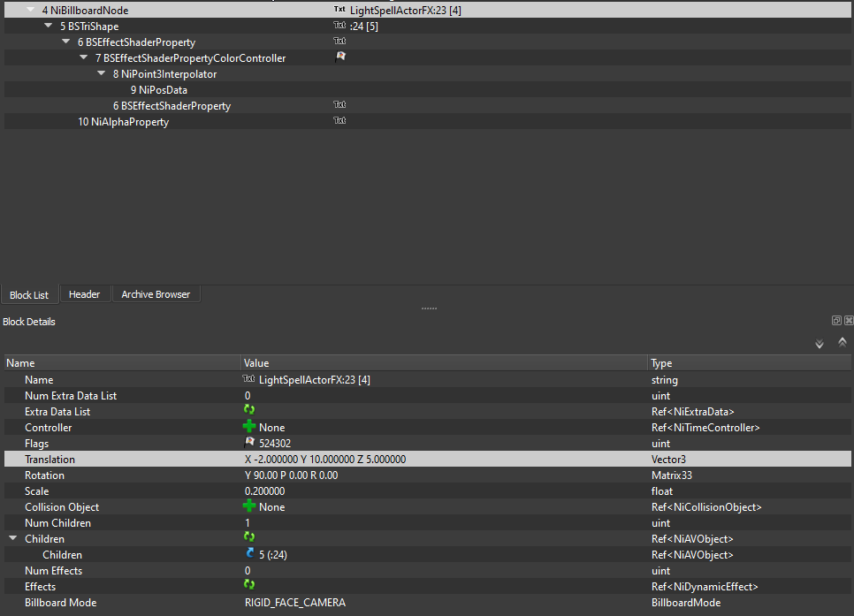Open the Header tab
Image resolution: width=854 pixels, height=616 pixels.
(84, 294)
